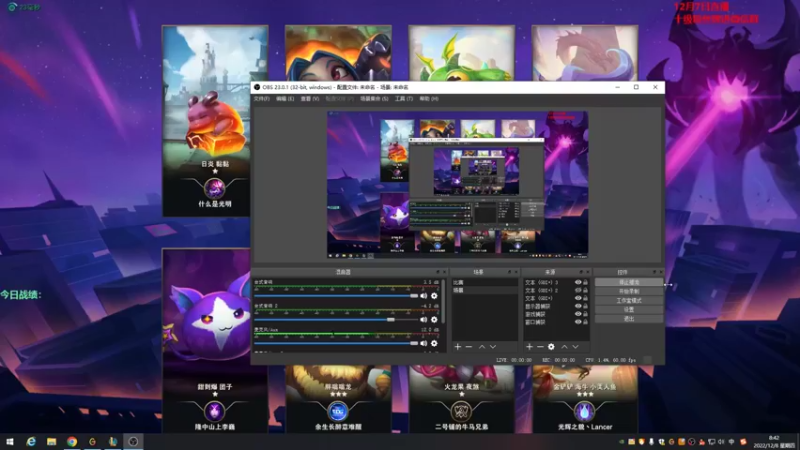Remove selected scene with the minus icon
Image resolution: width=800 pixels, height=450 pixels.
click(468, 347)
